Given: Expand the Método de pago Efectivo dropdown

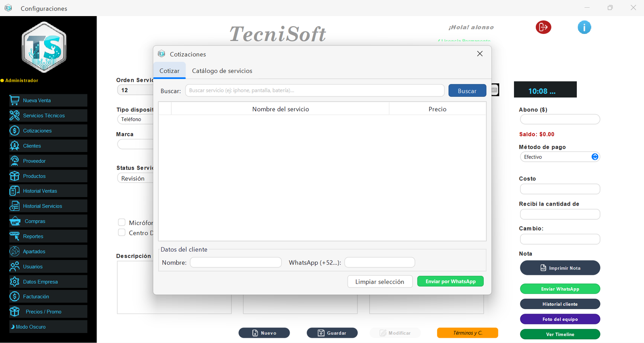Looking at the screenshot, I should [x=560, y=157].
